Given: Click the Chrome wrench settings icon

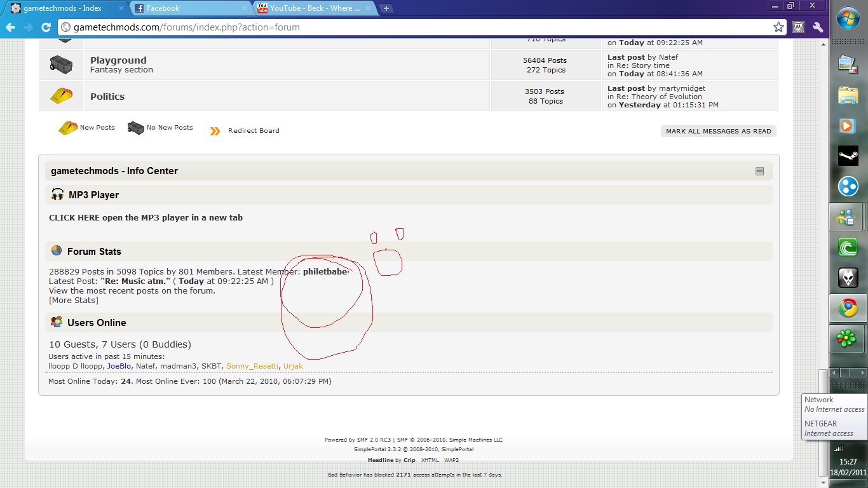Looking at the screenshot, I should (x=818, y=27).
